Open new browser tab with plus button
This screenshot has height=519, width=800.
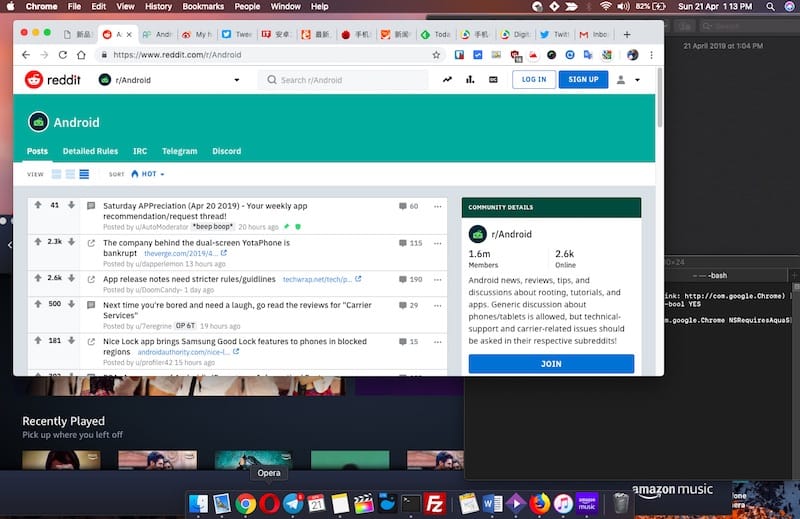627,34
